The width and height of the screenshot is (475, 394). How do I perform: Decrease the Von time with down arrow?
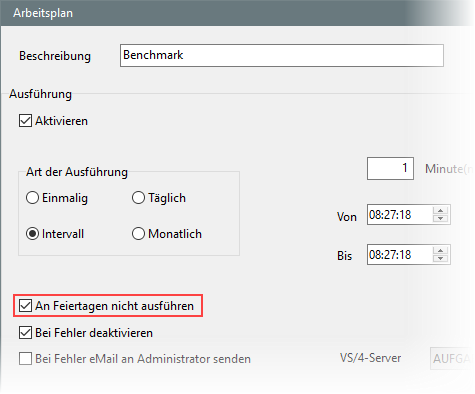pyautogui.click(x=441, y=219)
